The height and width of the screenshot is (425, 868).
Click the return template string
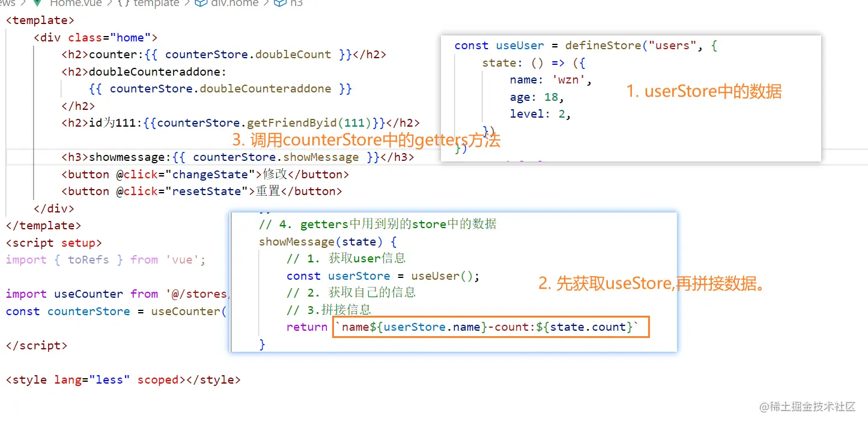(491, 328)
